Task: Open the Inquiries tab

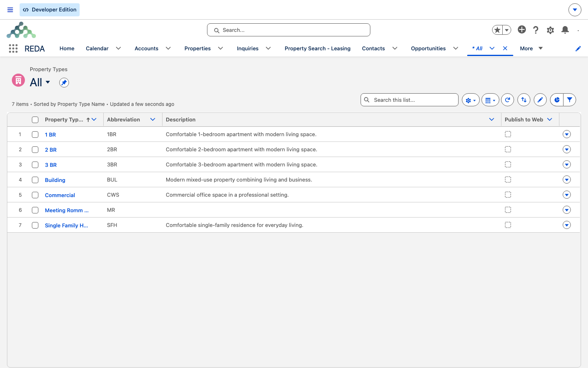Action: click(247, 48)
